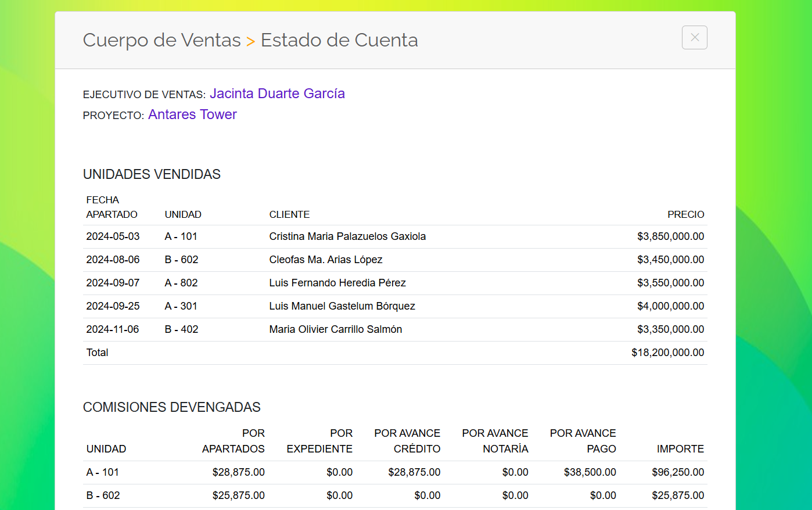Select client Maria Olivier Carrillo Salmón
The image size is (812, 510).
coord(335,329)
